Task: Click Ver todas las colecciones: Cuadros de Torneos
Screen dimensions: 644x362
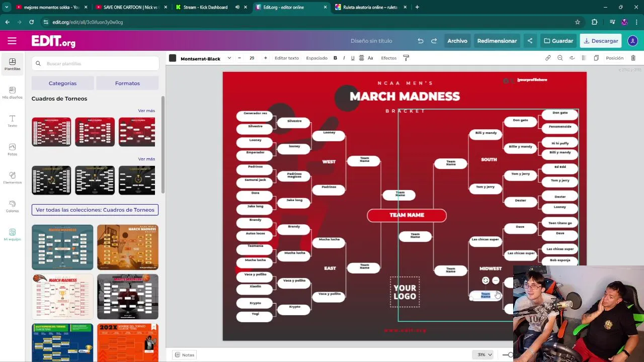Action: click(95, 210)
